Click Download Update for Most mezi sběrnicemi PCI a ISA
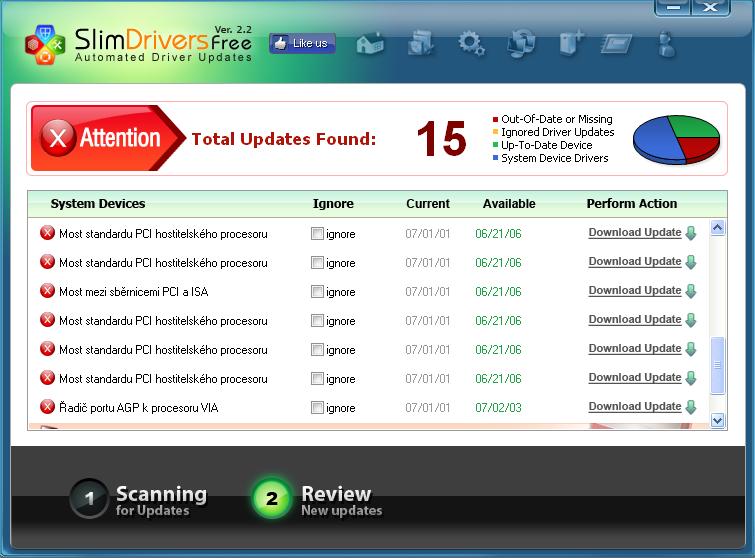 pos(635,290)
